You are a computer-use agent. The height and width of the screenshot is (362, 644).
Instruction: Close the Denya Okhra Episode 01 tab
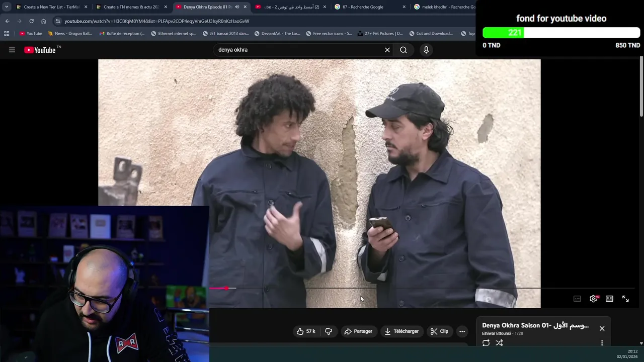[x=245, y=7]
